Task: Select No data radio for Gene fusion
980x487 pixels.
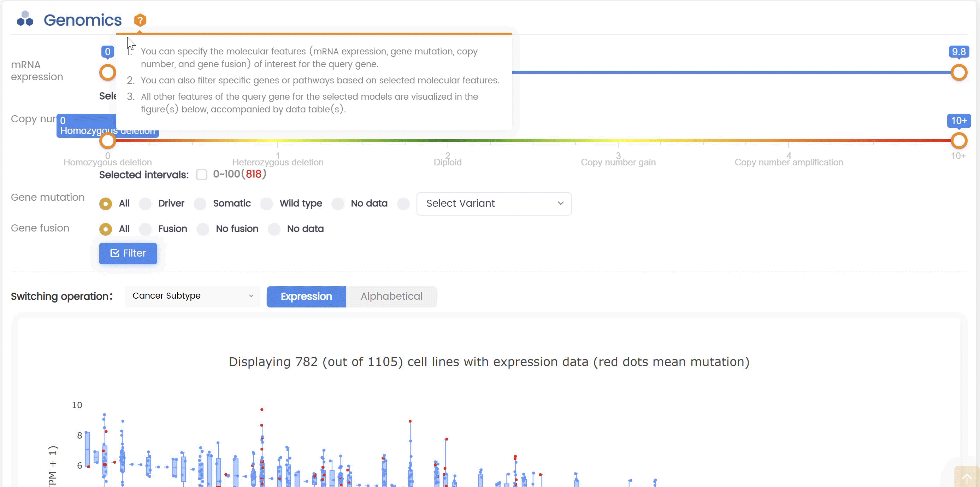Action: 274,229
